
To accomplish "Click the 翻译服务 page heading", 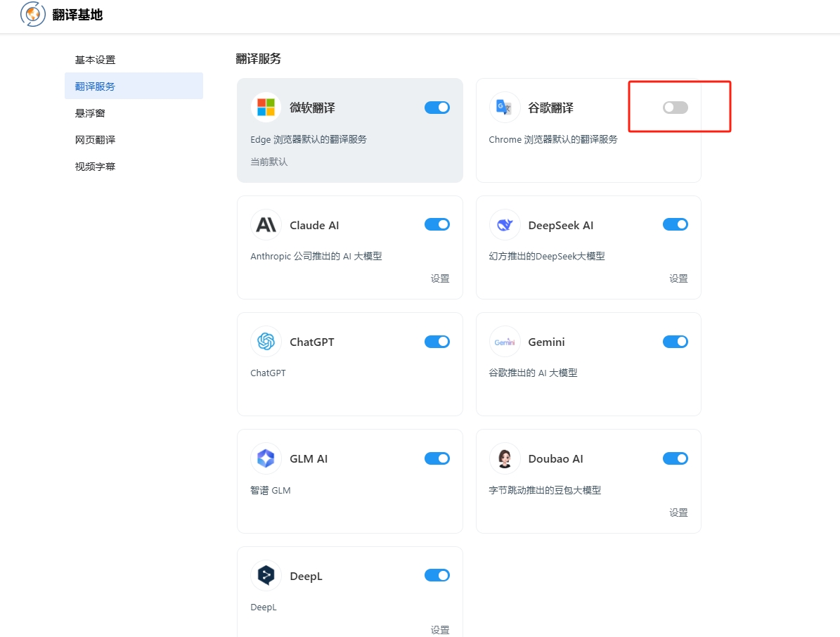I will [258, 58].
